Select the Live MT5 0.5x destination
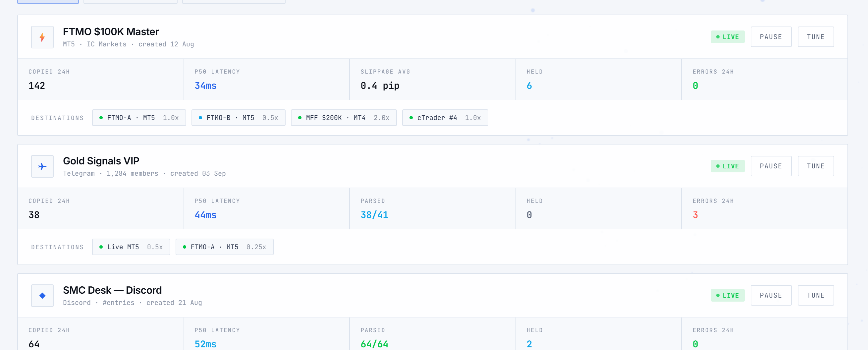The width and height of the screenshot is (868, 350). (x=131, y=247)
